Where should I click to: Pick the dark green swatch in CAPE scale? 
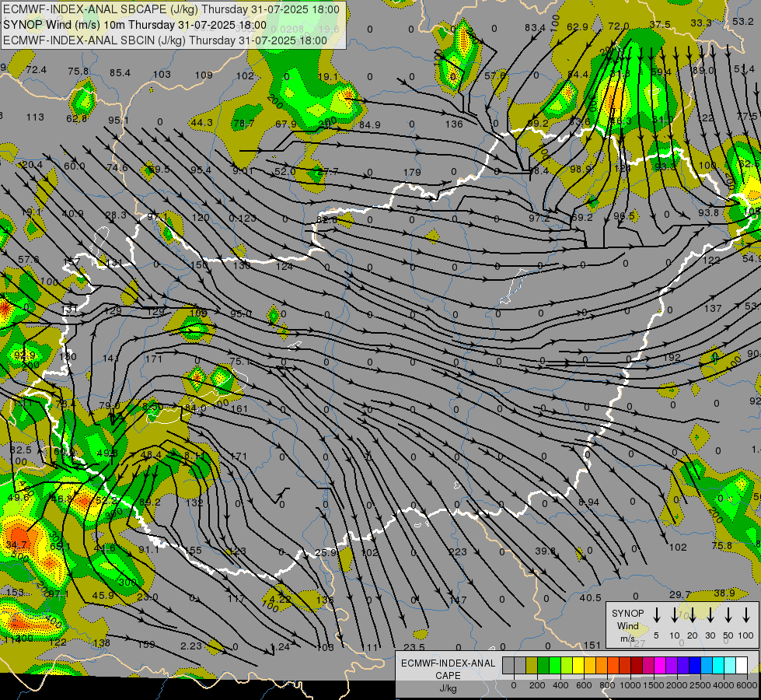coord(543,665)
